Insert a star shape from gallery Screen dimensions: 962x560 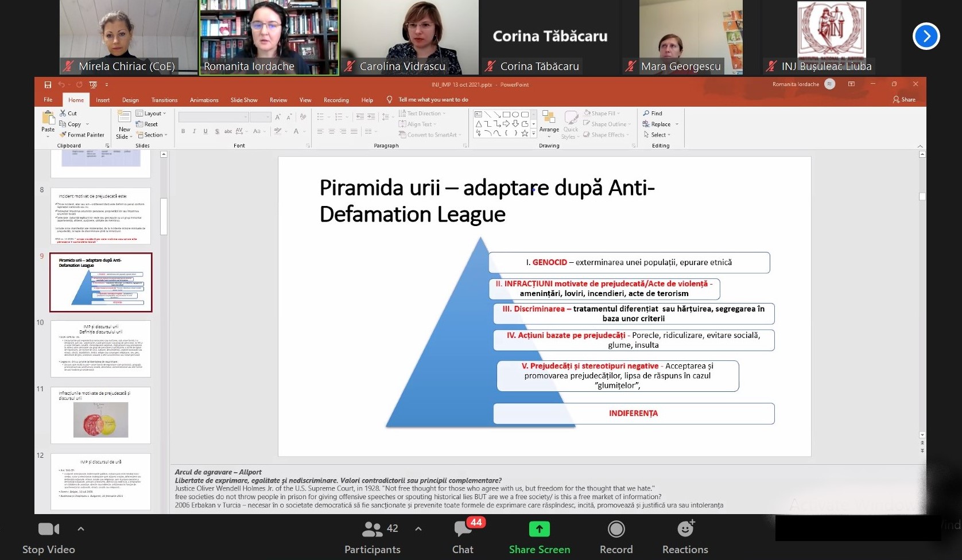click(525, 133)
